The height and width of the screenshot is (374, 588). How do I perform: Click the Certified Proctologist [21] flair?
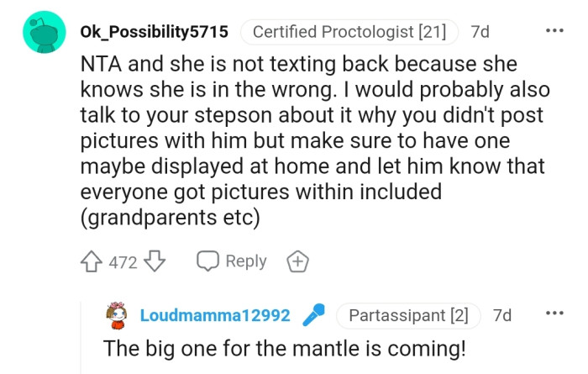349,32
